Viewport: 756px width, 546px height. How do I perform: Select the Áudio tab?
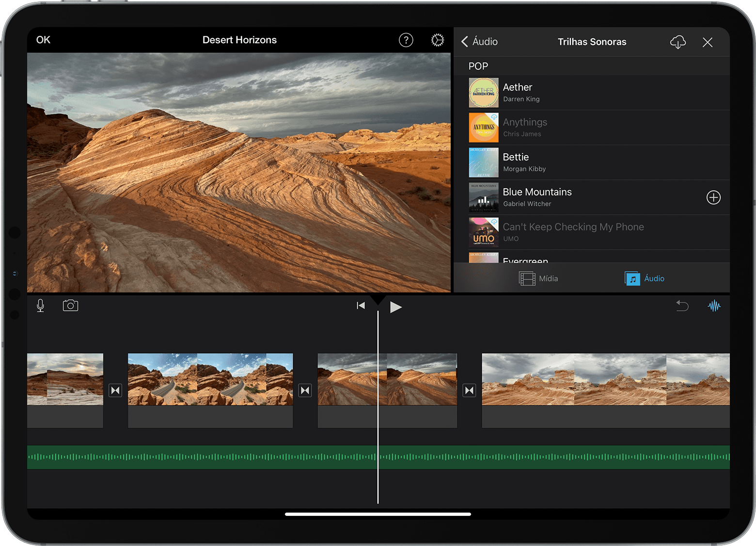pos(644,278)
